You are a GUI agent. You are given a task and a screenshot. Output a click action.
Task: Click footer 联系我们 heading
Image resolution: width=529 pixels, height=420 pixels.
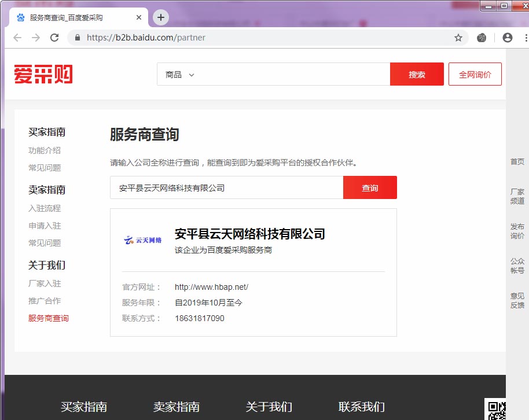[x=362, y=407]
